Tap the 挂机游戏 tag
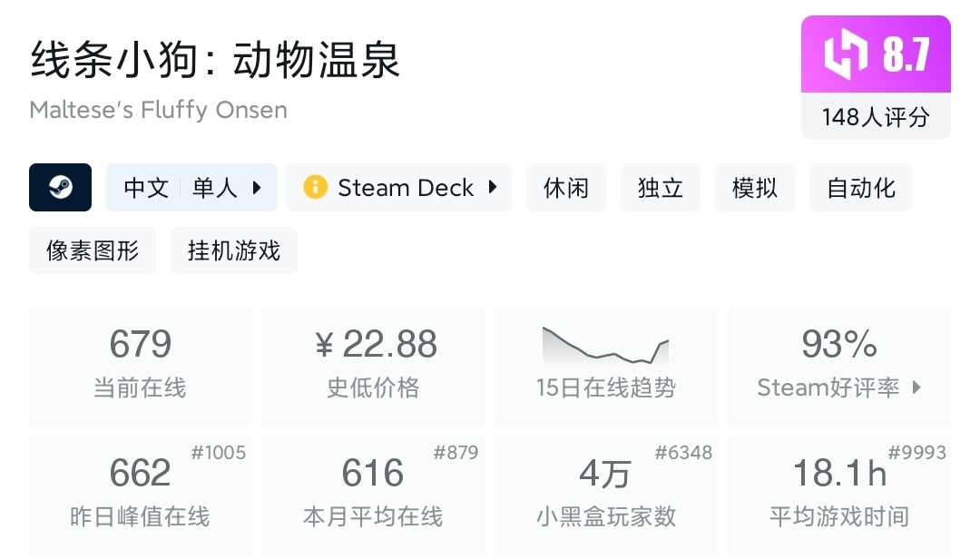The height and width of the screenshot is (559, 980). tap(234, 250)
